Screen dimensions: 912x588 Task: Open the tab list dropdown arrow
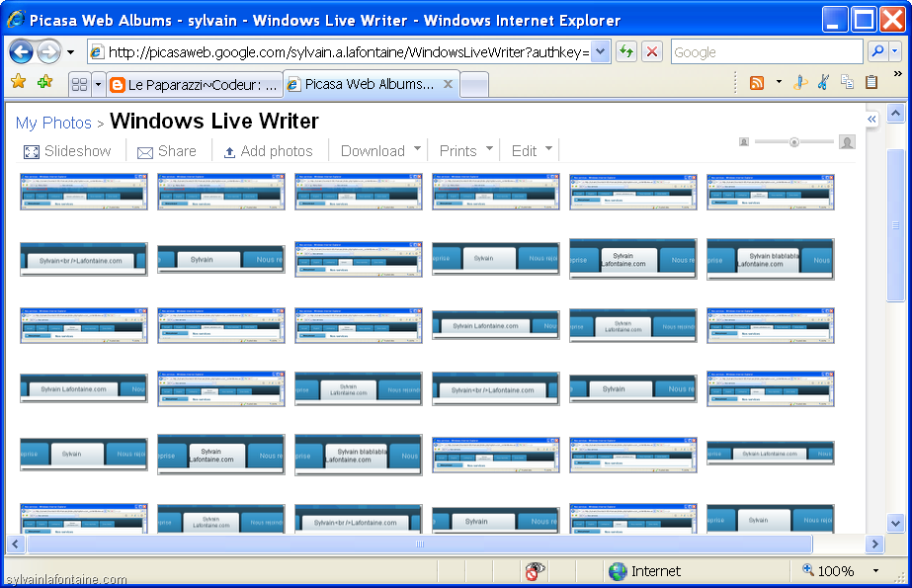tap(98, 85)
